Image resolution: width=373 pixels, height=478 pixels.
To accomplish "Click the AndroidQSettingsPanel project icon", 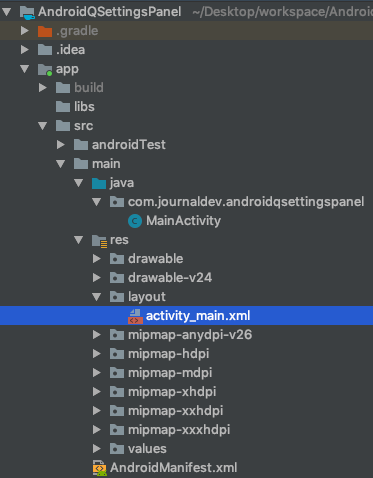I will 27,12.
